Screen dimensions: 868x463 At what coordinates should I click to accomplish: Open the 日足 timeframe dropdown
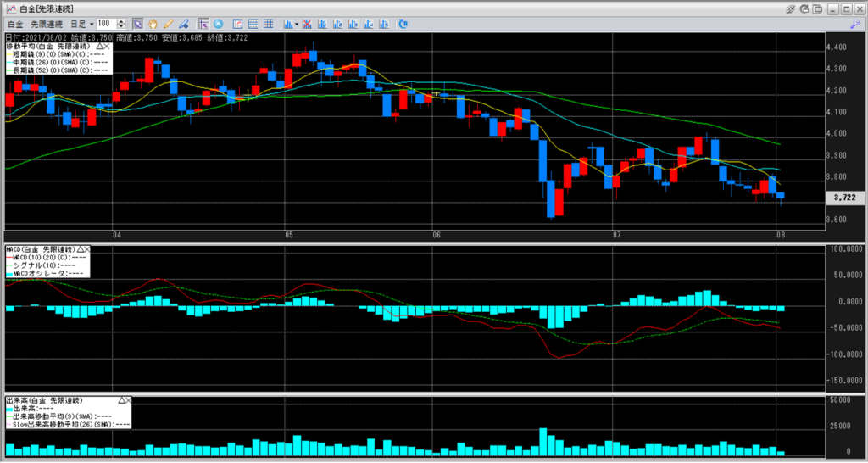point(81,24)
